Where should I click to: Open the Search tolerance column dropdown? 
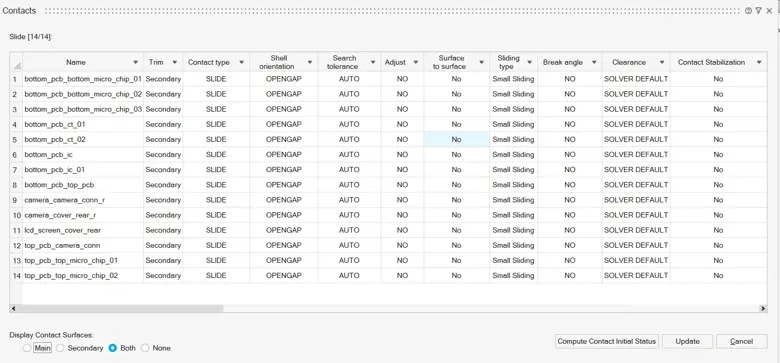[373, 63]
